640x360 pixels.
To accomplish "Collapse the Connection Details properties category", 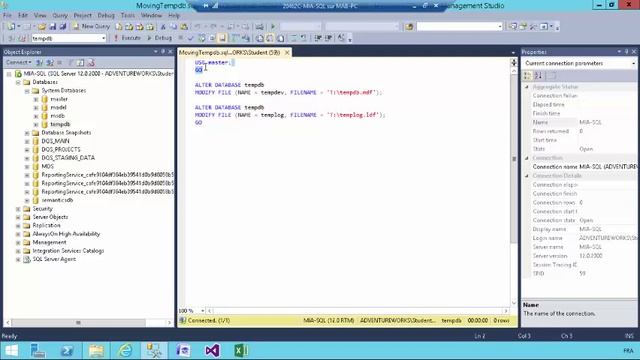I will tap(527, 176).
